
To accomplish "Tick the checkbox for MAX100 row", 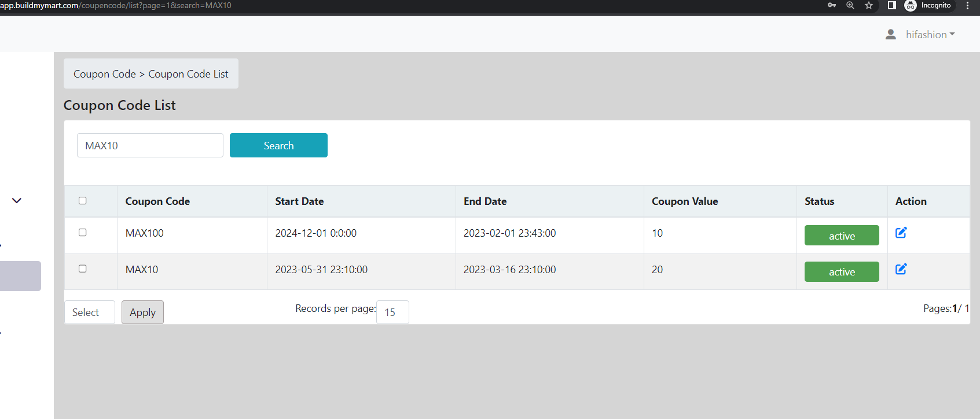I will [83, 233].
